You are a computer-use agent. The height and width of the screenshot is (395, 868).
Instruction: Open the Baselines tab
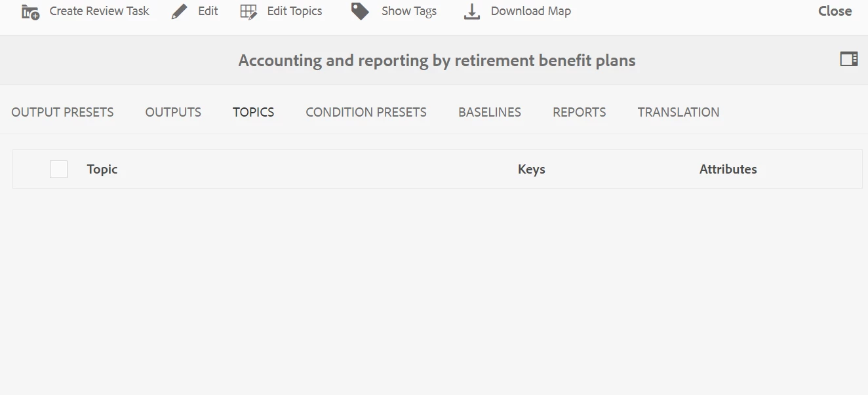490,112
